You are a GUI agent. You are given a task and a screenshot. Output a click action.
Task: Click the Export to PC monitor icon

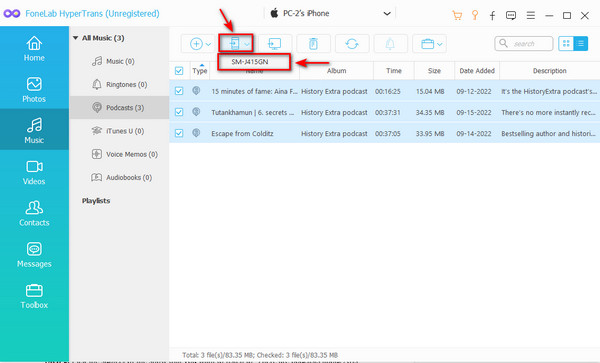(275, 44)
